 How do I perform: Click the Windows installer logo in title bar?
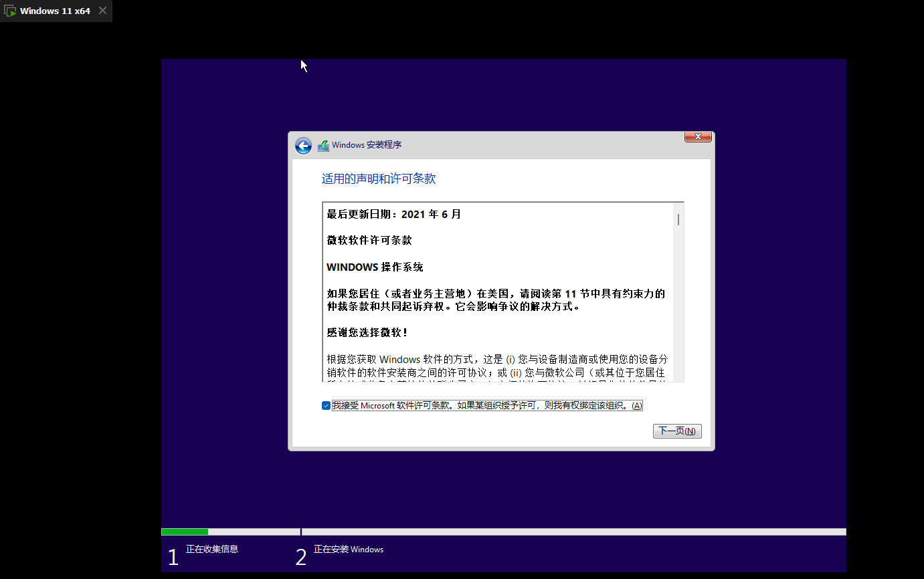pos(323,144)
